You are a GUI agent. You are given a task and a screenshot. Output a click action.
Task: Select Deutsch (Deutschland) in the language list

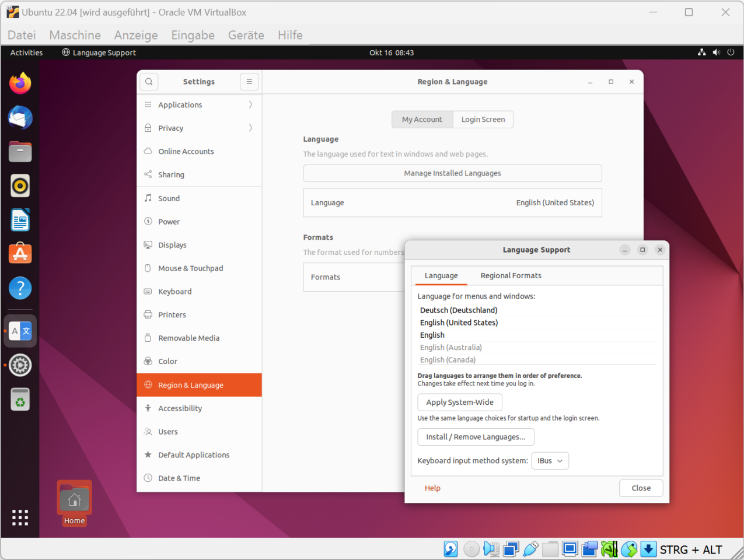(459, 310)
